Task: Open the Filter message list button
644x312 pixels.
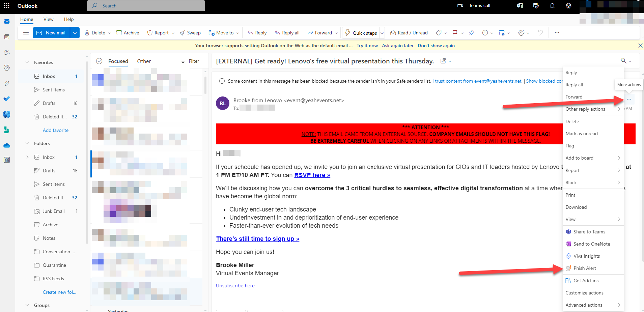Action: tap(190, 61)
